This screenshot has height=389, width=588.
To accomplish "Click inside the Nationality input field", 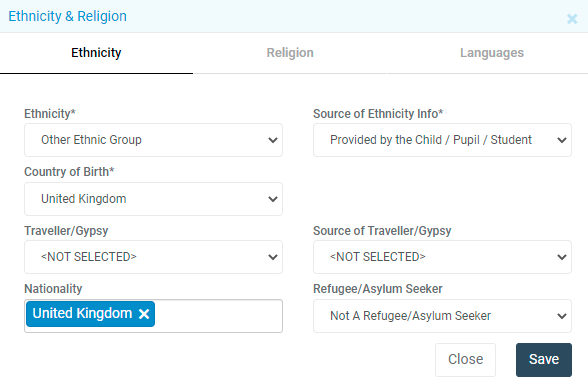I will 218,316.
